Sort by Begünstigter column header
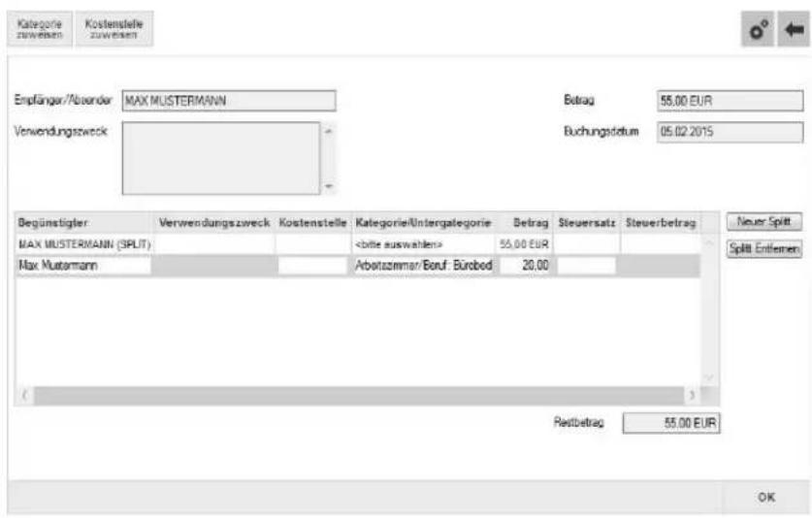 pos(83,223)
